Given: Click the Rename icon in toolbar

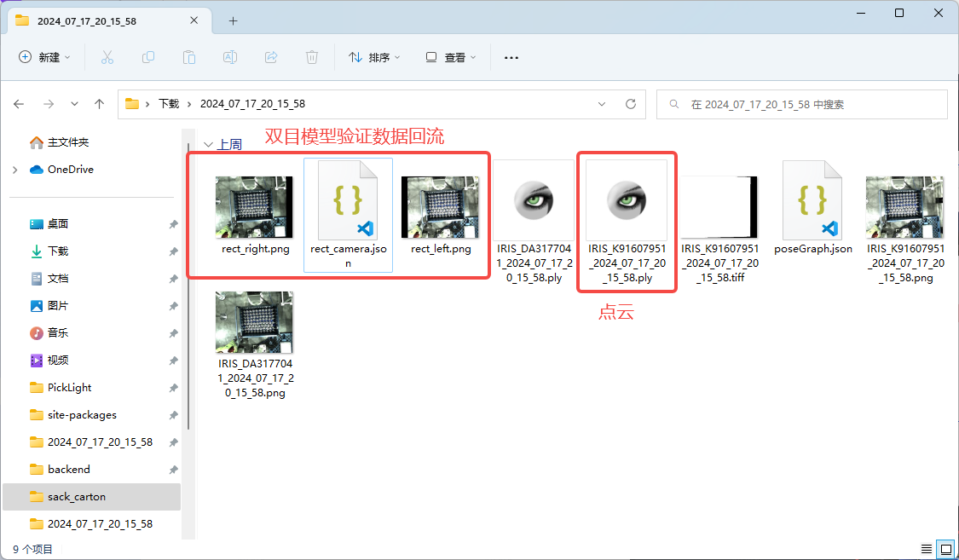Looking at the screenshot, I should (x=230, y=57).
